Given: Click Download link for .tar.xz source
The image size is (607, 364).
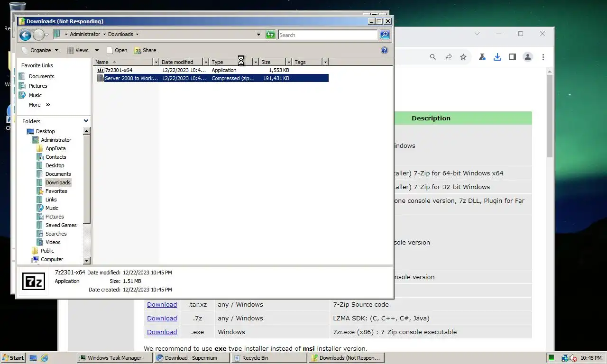Looking at the screenshot, I should click(x=162, y=304).
